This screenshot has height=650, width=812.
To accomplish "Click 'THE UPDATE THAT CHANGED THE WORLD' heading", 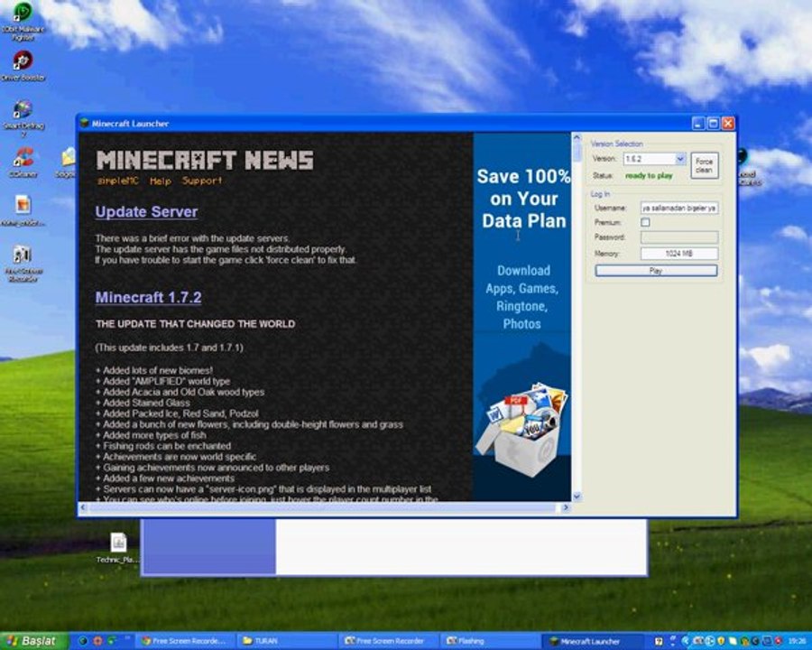I will pyautogui.click(x=195, y=324).
